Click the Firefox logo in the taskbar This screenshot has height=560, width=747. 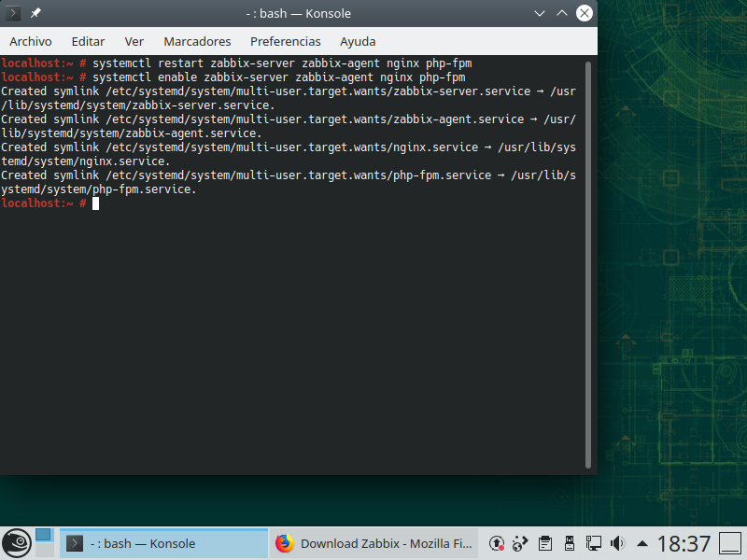285,543
